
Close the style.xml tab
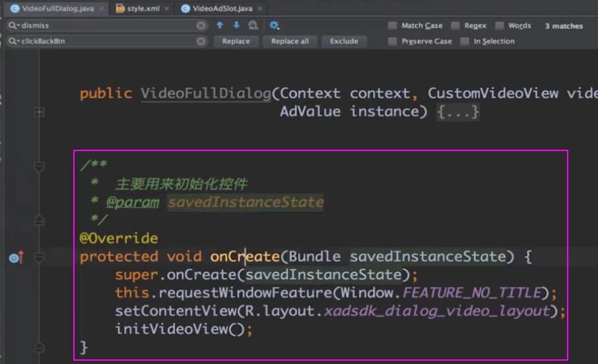coord(167,9)
